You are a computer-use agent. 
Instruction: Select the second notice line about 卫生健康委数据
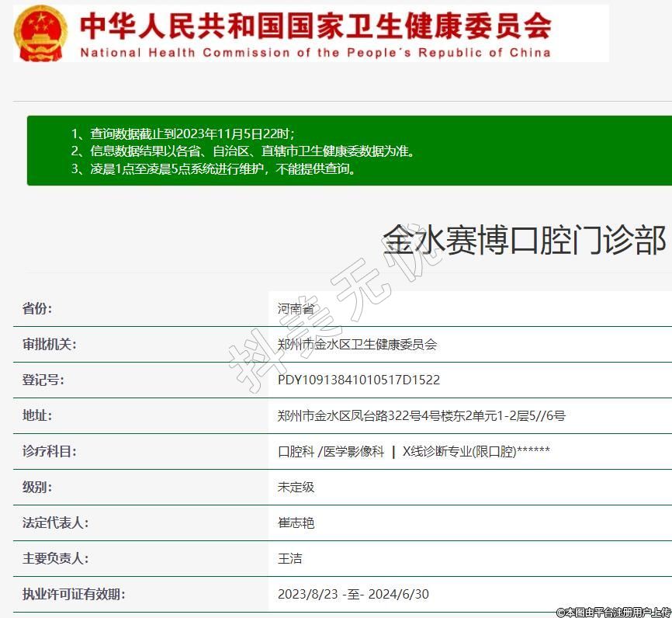click(x=243, y=151)
